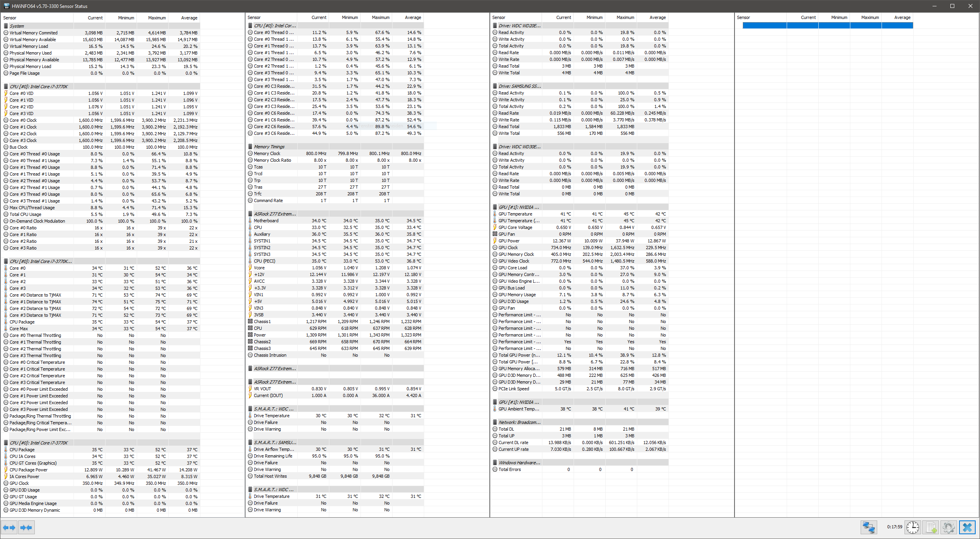The width and height of the screenshot is (980, 539).
Task: Click the HWiNFO64 title bar app icon
Action: point(6,6)
